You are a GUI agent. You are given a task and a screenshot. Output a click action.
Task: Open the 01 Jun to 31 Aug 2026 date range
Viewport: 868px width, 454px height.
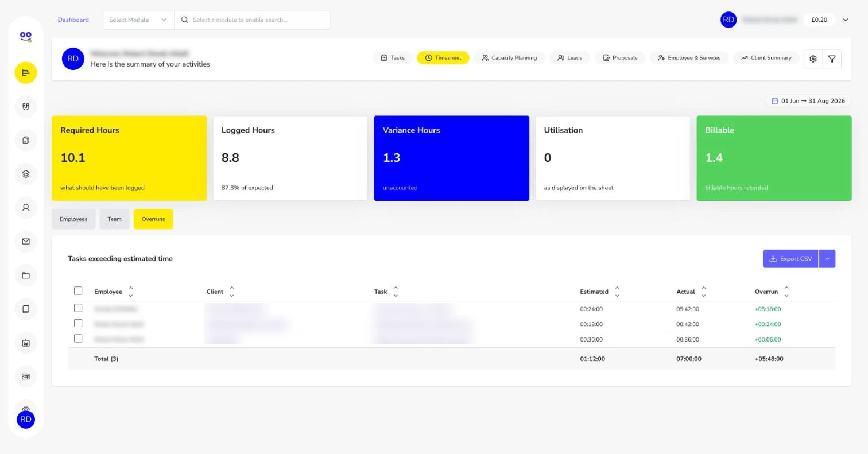(x=808, y=101)
